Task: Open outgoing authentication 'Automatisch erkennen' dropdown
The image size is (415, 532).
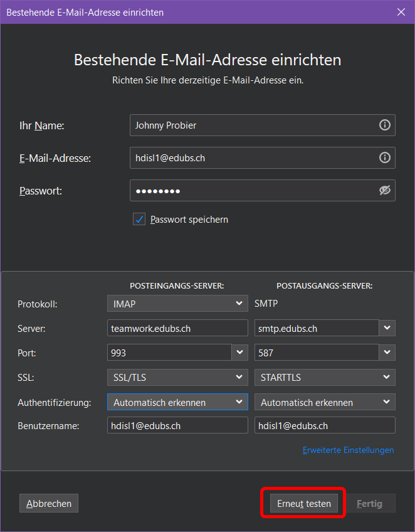Action: [x=325, y=402]
